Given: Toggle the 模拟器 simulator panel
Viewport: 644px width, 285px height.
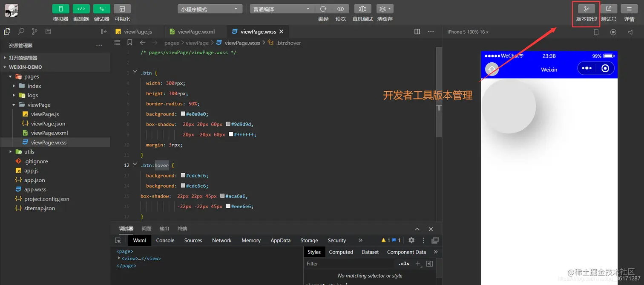Looking at the screenshot, I should click(60, 9).
